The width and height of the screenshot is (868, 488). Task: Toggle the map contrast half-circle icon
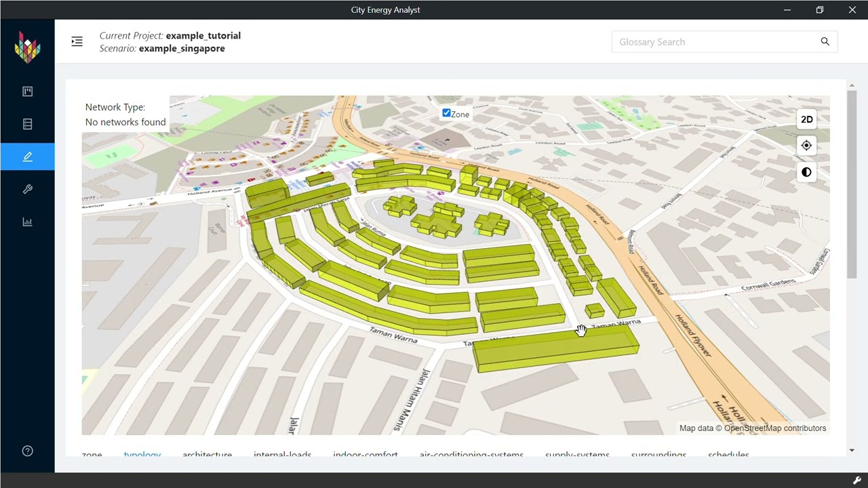coord(806,172)
